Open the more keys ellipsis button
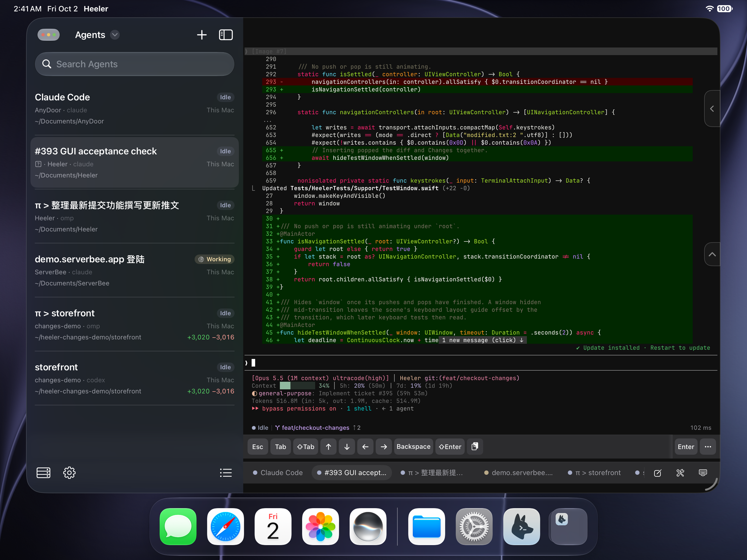747x560 pixels. (708, 447)
